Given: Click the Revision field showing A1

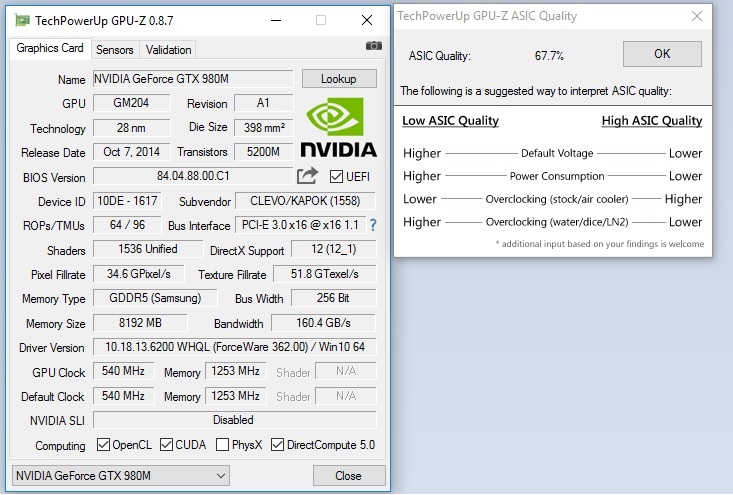Looking at the screenshot, I should point(263,103).
